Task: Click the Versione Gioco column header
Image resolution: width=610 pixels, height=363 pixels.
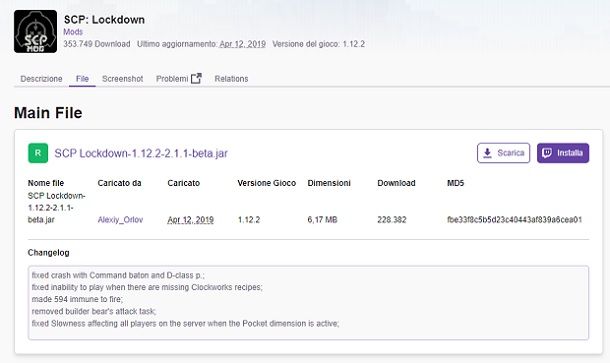Action: point(267,183)
